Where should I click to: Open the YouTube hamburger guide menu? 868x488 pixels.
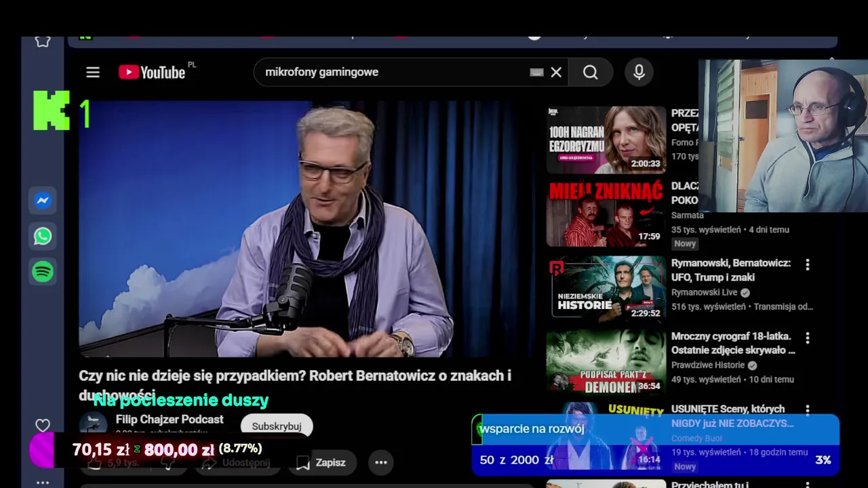pyautogui.click(x=93, y=72)
